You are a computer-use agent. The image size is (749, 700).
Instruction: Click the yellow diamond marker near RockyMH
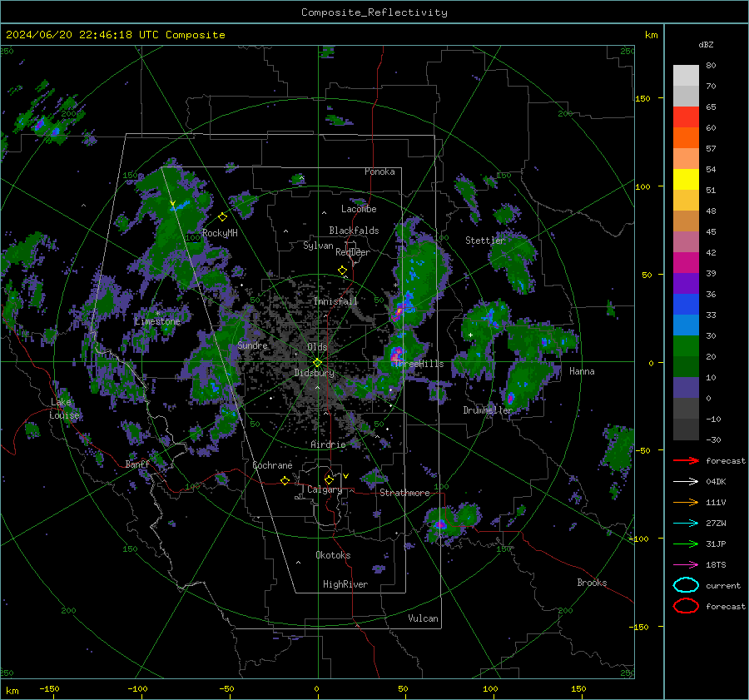coord(222,217)
